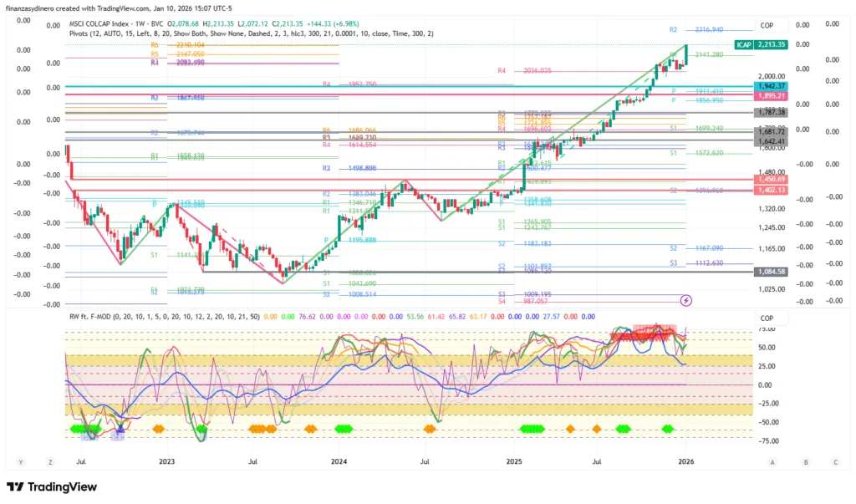Image resolution: width=856 pixels, height=504 pixels.
Task: Click the red 1,450.69 price level label
Action: 772,180
